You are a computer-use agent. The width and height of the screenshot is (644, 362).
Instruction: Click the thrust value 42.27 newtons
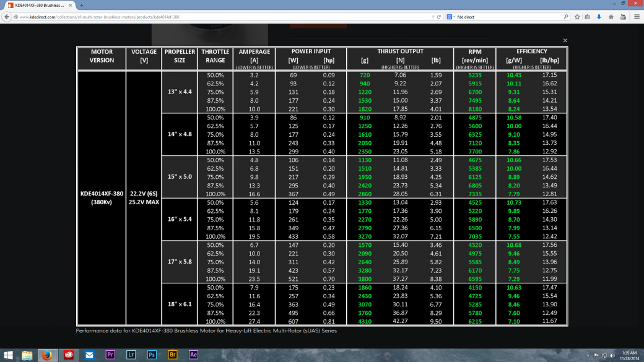tap(400, 321)
